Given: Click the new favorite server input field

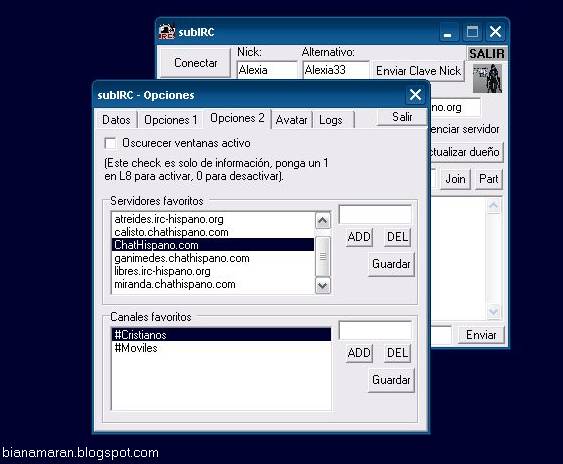Looking at the screenshot, I should coord(375,214).
